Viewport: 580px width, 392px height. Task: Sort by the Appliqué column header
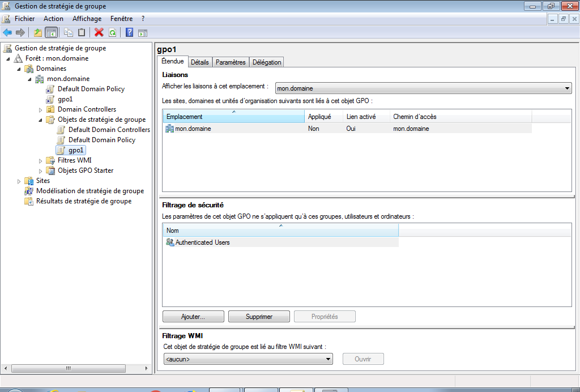323,117
